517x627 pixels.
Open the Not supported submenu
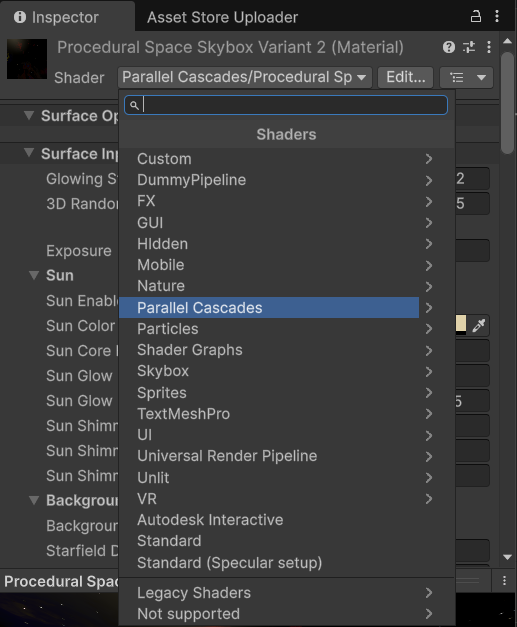coord(287,614)
